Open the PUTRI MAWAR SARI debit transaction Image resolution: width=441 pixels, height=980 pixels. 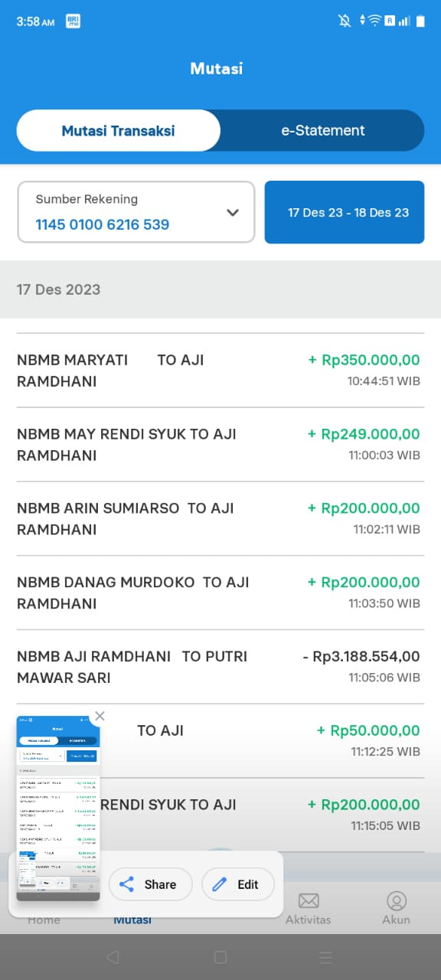pos(220,667)
